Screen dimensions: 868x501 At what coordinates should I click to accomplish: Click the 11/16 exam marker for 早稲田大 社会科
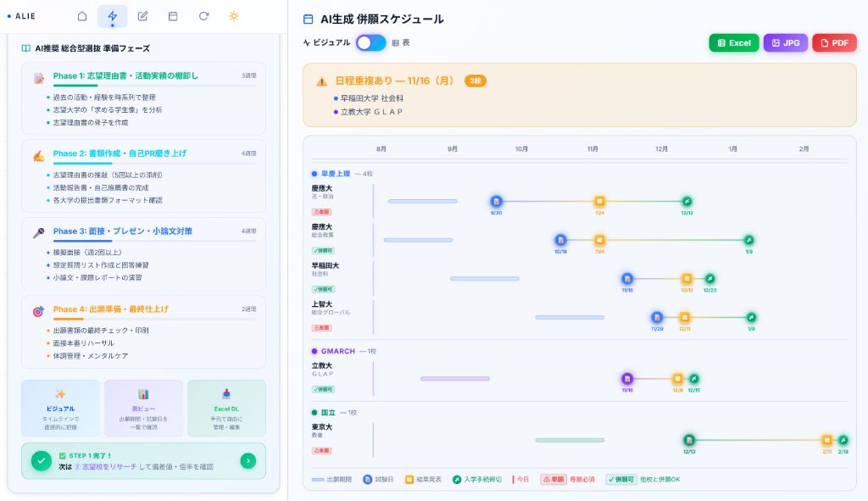click(627, 278)
